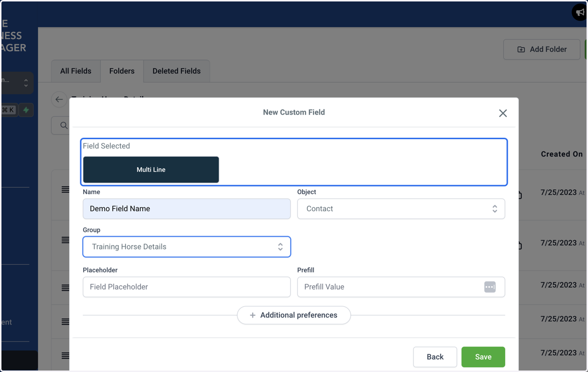The height and width of the screenshot is (372, 588).
Task: Open the prefill custom values icon
Action: pyautogui.click(x=490, y=287)
